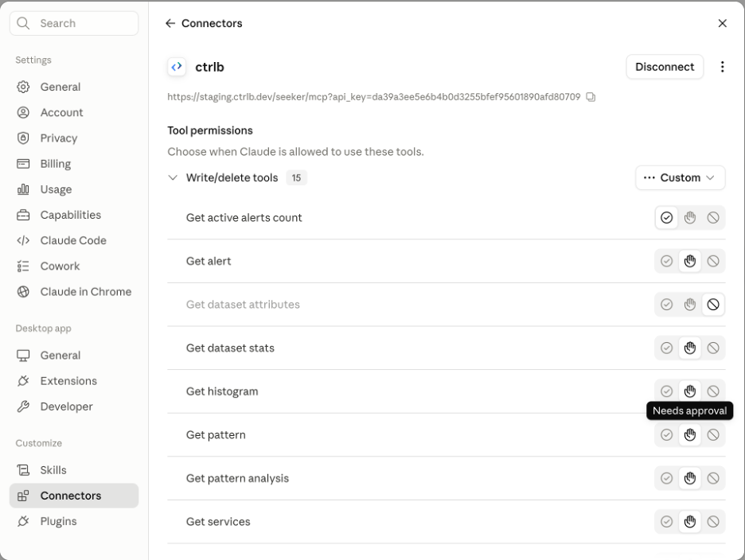Click the Claude Code brackets icon
This screenshot has height=560, width=745.
[23, 241]
